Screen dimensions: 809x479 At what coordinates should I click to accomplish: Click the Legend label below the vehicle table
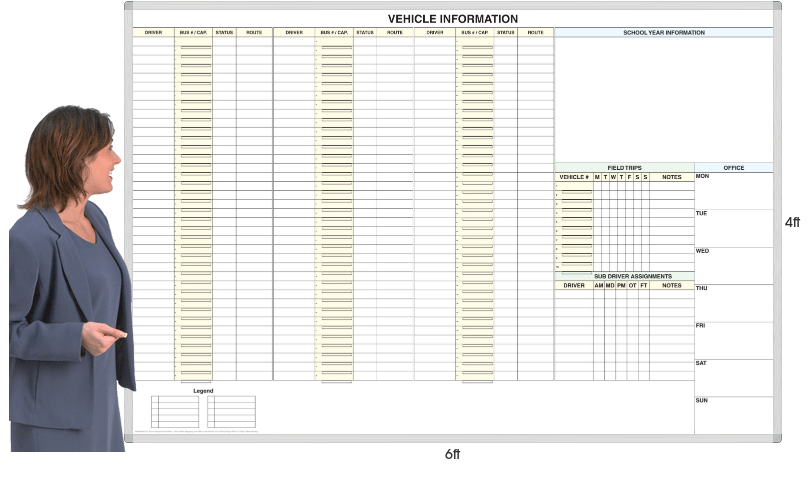(203, 391)
